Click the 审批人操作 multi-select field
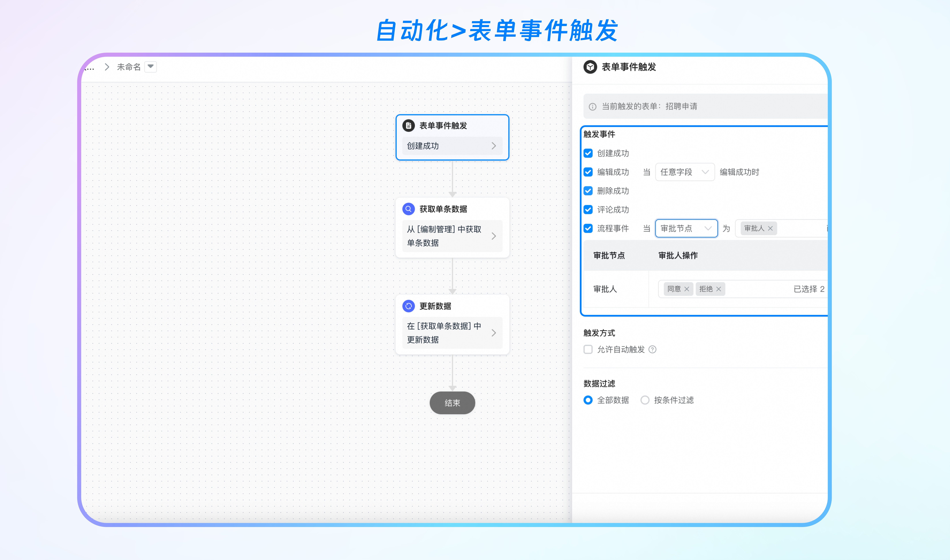Viewport: 950px width, 560px height. [743, 289]
